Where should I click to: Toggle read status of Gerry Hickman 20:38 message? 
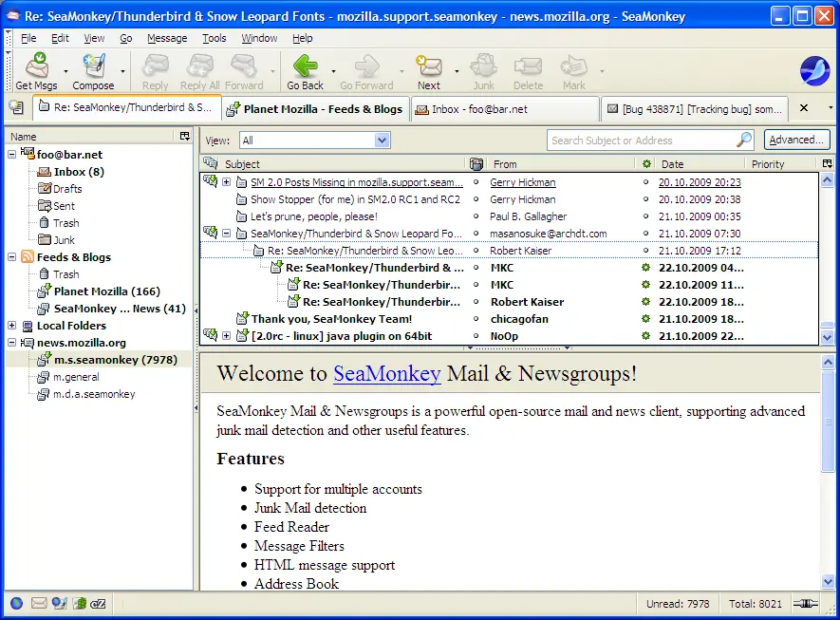[646, 199]
